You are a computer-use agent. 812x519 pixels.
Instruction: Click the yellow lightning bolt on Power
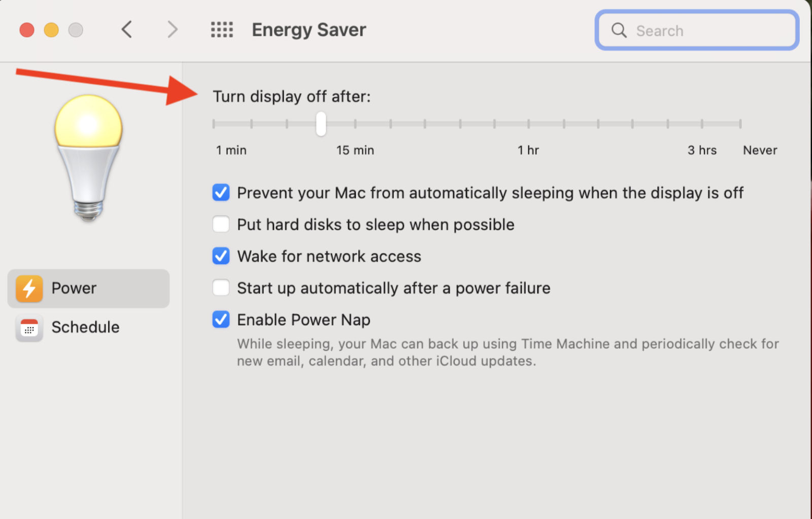(x=29, y=288)
